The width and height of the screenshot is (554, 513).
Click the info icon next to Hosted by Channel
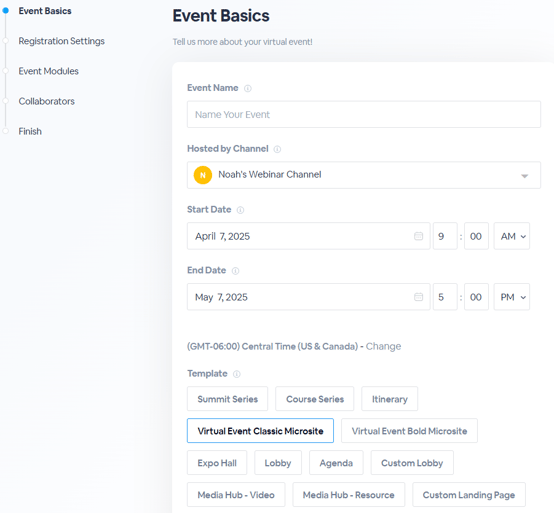tap(277, 149)
